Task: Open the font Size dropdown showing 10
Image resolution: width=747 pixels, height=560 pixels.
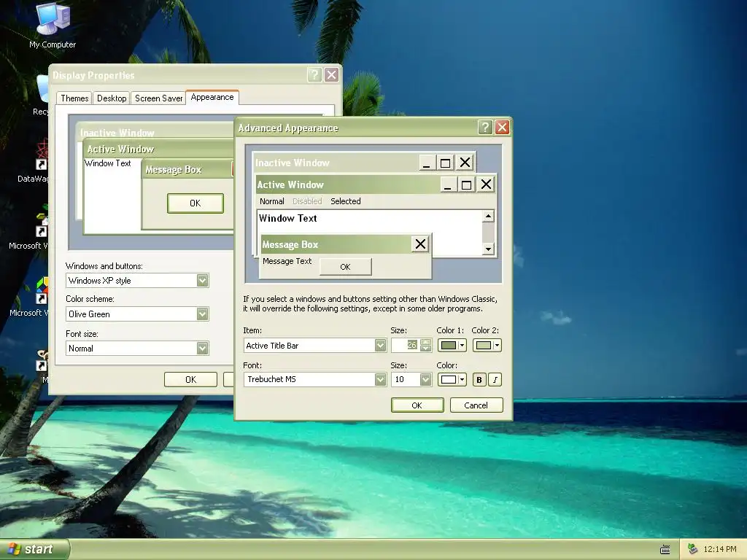Action: click(425, 379)
